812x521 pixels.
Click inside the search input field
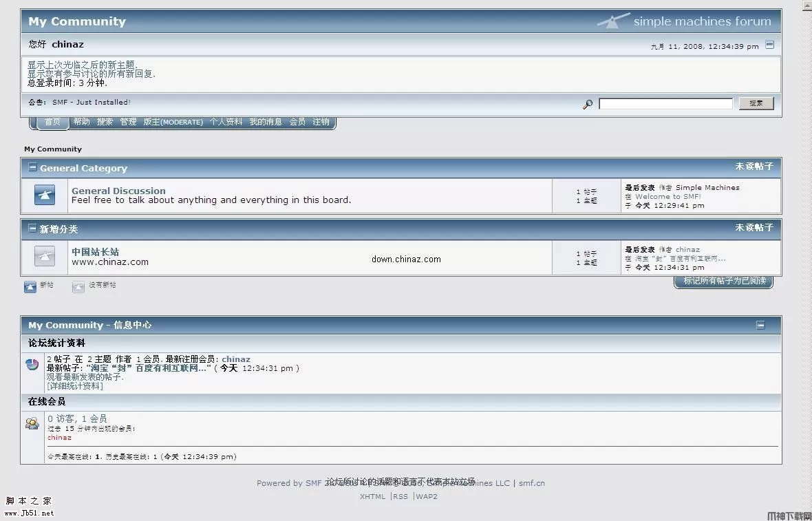(x=665, y=103)
